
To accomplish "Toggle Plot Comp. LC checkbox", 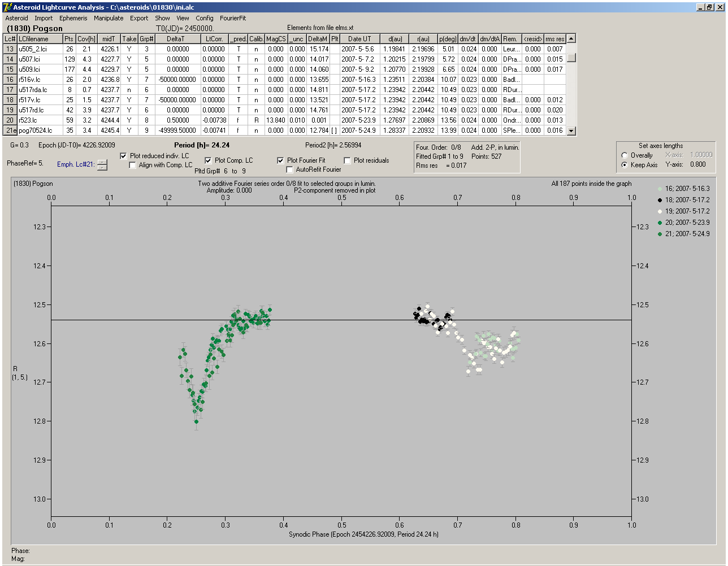I will click(x=208, y=160).
